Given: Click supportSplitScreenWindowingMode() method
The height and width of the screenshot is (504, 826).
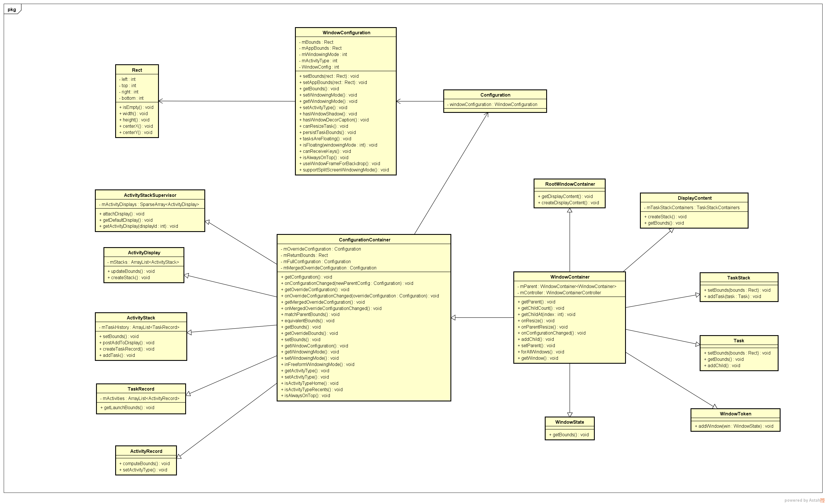Looking at the screenshot, I should (344, 170).
